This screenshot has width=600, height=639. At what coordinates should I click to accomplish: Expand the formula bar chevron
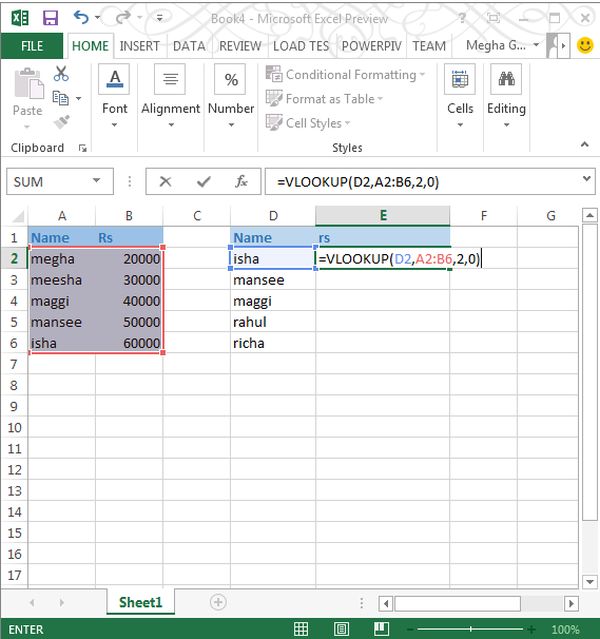587,178
